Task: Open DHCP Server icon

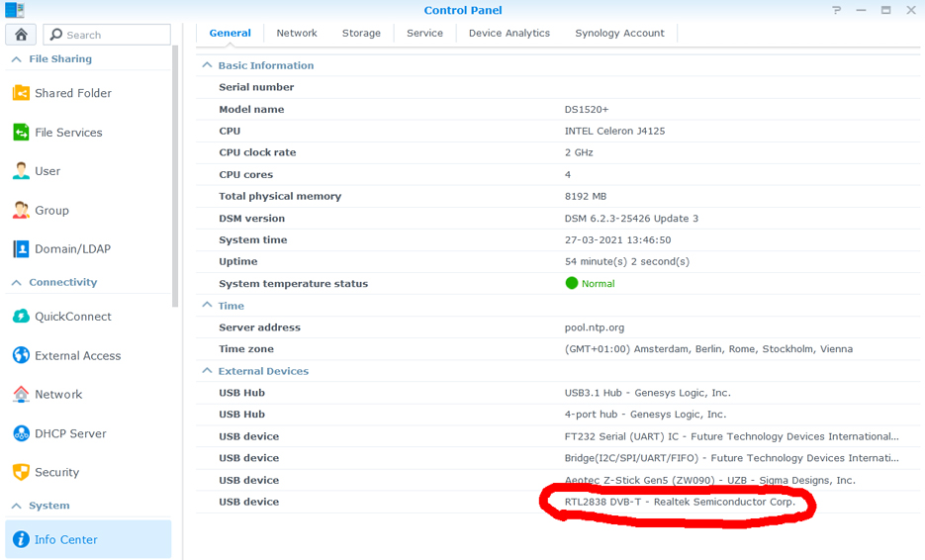Action: point(21,433)
